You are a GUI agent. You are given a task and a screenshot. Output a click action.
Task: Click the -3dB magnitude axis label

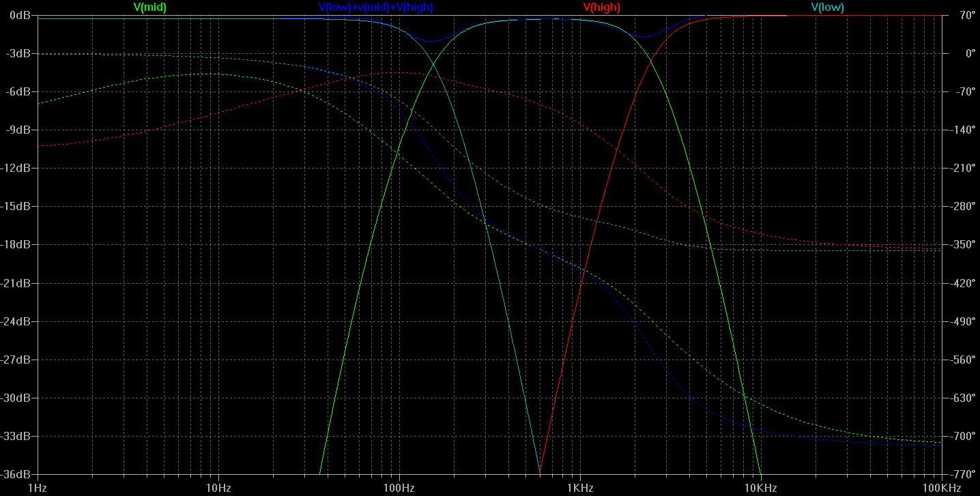point(18,53)
